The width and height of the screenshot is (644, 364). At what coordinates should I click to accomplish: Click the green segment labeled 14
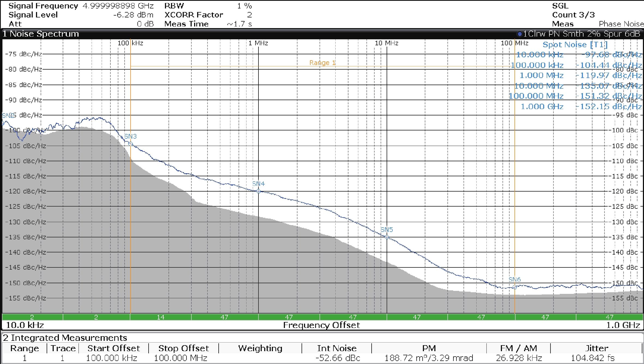click(x=161, y=317)
